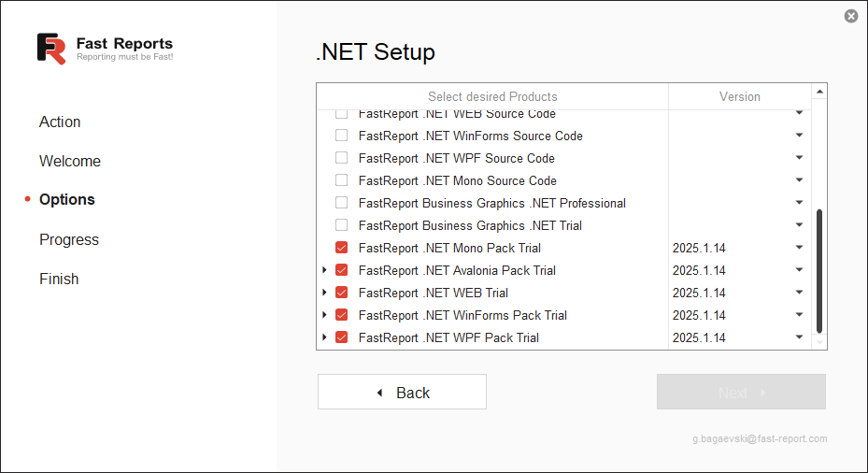
Task: Check FastReport Business Graphics .NET Professional
Action: [342, 203]
